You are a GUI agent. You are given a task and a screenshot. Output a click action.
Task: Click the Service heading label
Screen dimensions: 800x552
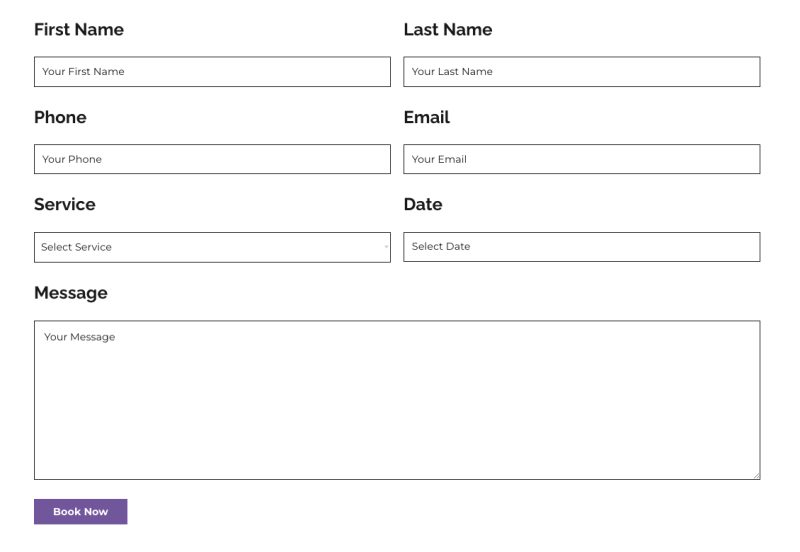pos(65,204)
